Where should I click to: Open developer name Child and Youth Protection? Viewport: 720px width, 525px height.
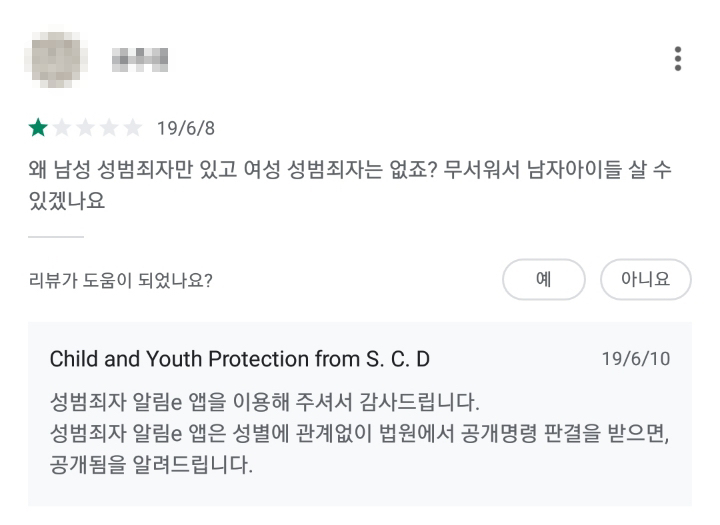click(240, 359)
